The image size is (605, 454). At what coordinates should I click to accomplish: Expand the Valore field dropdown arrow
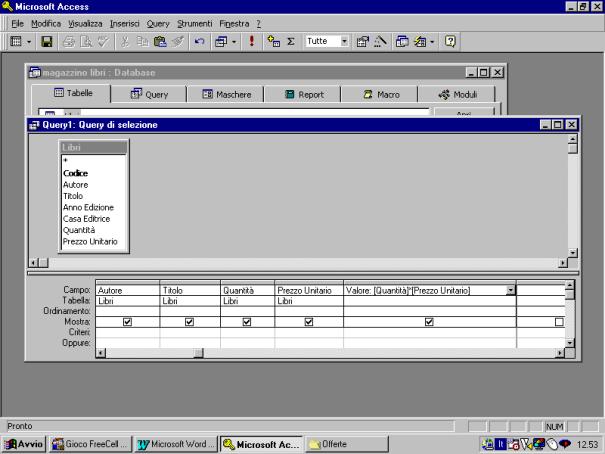pos(511,290)
